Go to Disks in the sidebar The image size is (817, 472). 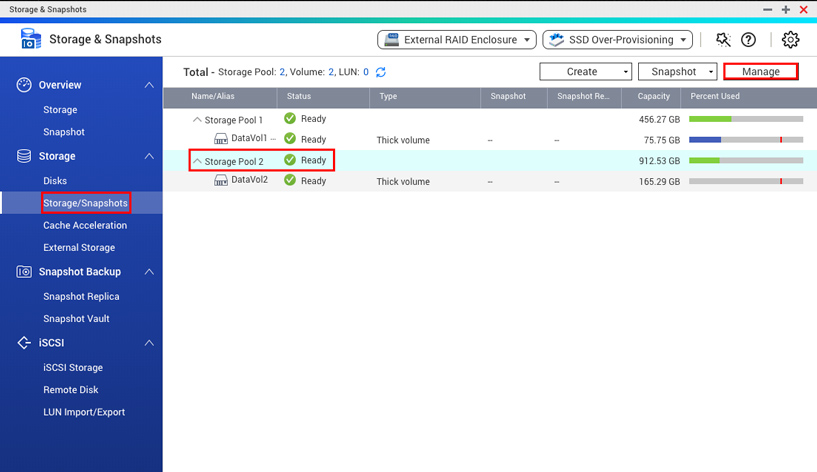click(55, 181)
